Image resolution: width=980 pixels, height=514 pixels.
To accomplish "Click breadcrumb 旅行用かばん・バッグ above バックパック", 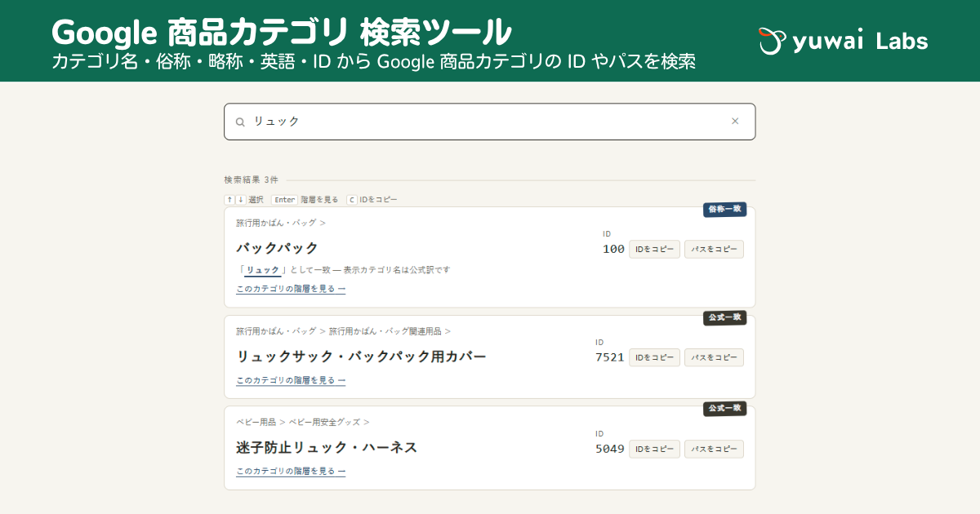I will tap(276, 223).
